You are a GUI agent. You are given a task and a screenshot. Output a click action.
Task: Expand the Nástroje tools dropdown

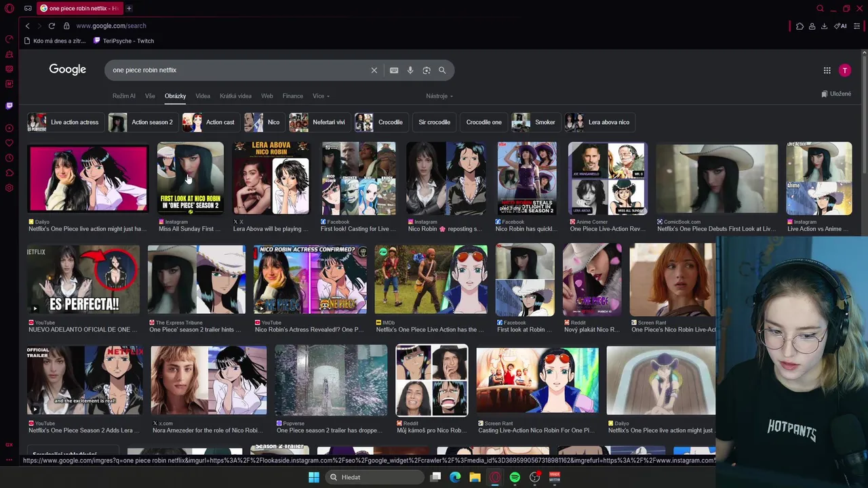click(x=439, y=96)
